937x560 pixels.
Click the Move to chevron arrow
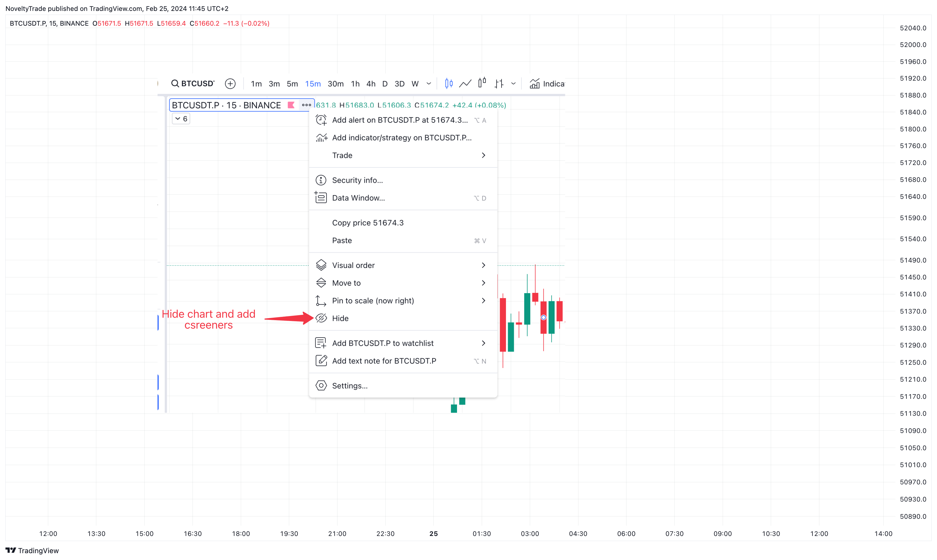pyautogui.click(x=484, y=283)
